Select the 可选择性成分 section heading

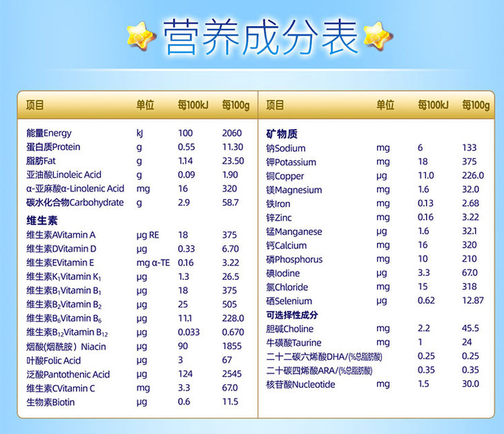point(293,315)
